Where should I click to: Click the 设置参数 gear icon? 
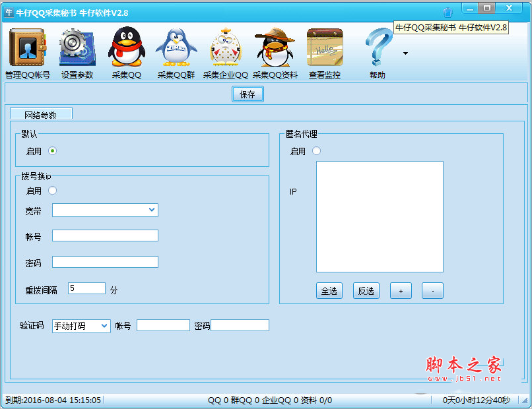tap(77, 48)
